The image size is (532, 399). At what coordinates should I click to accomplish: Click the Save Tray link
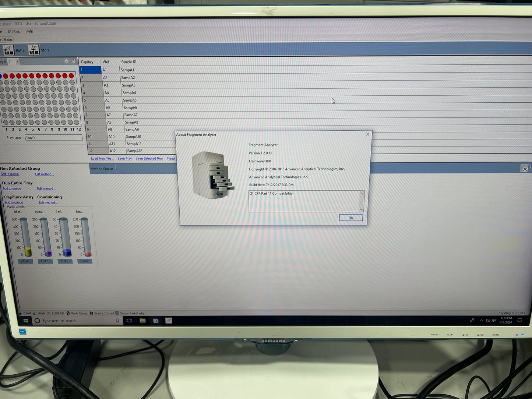(124, 159)
